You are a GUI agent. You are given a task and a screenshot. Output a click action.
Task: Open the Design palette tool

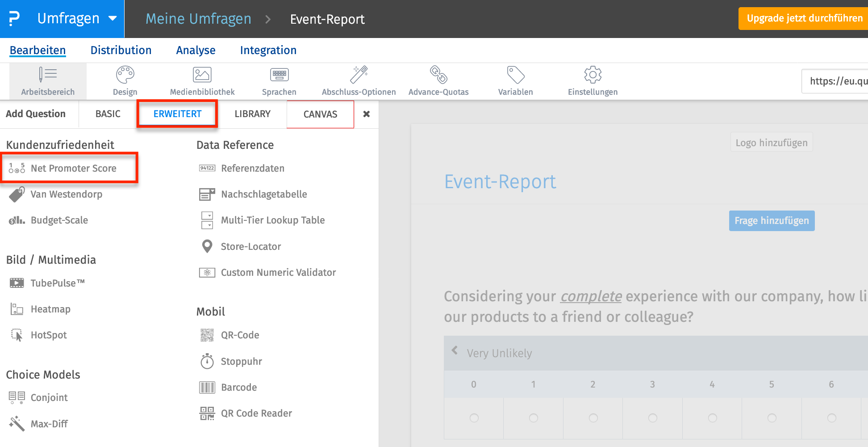coord(125,80)
